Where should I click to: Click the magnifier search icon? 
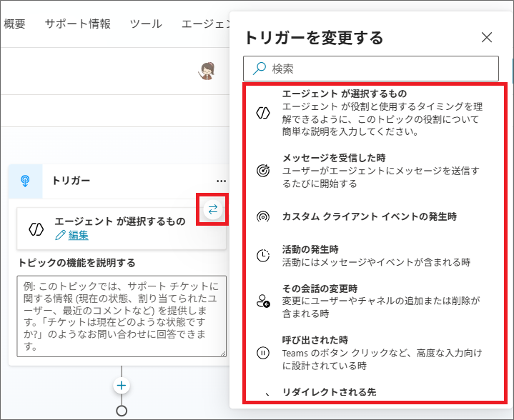(x=260, y=69)
